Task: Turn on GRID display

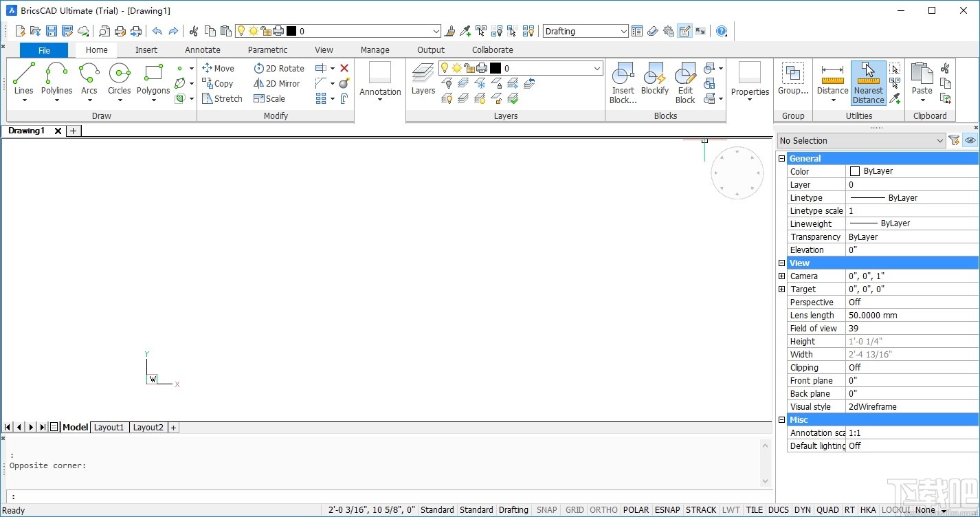Action: click(574, 509)
